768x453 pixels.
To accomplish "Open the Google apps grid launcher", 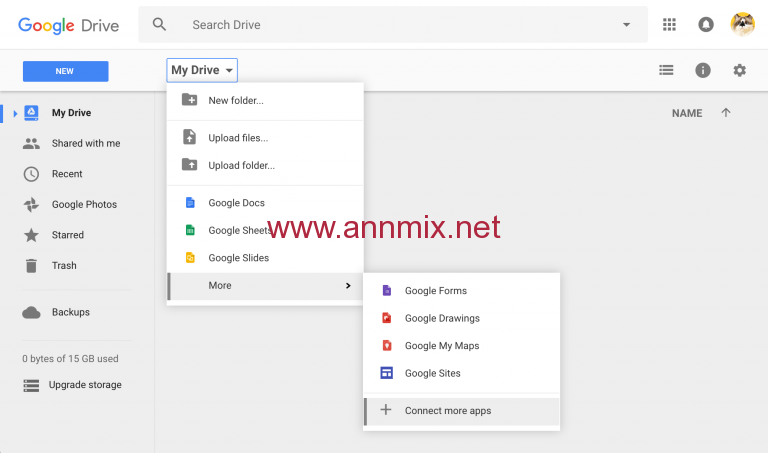I will point(669,24).
